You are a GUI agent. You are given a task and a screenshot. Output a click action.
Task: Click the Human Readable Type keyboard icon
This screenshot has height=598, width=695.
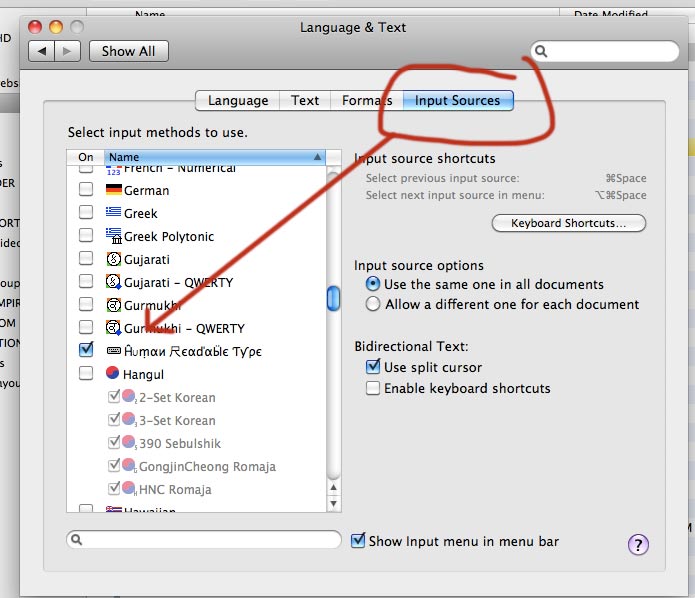point(114,351)
